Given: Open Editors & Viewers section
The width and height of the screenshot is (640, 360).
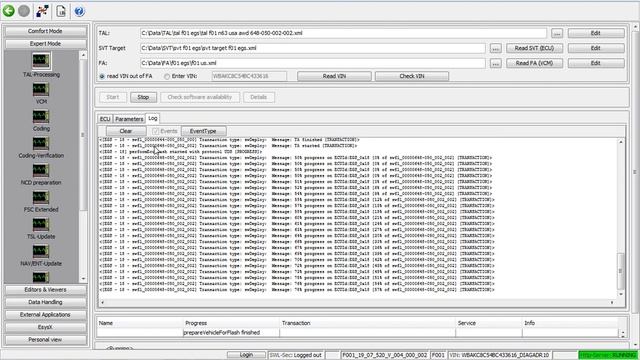Looking at the screenshot, I should pos(45,290).
